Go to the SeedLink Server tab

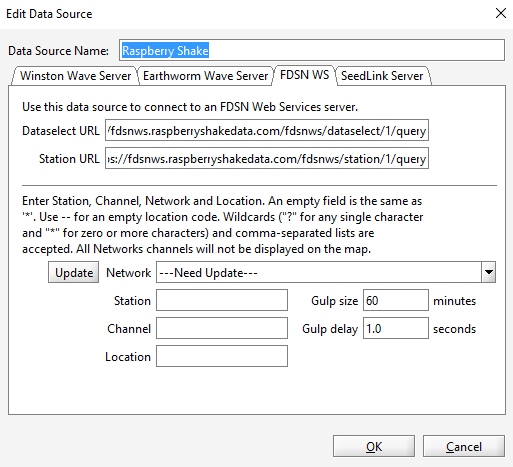(x=382, y=76)
